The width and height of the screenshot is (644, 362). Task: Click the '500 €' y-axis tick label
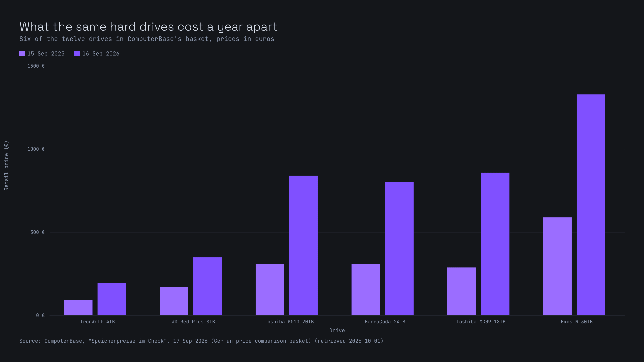(x=37, y=232)
